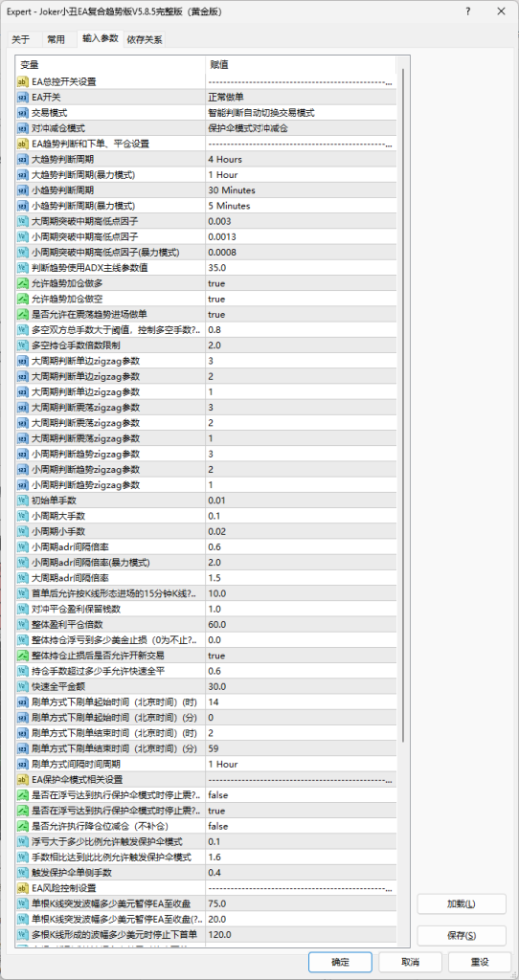Click the icon beside 大周期adr间隔倍率
Viewport: 519px width, 980px height.
click(23, 577)
